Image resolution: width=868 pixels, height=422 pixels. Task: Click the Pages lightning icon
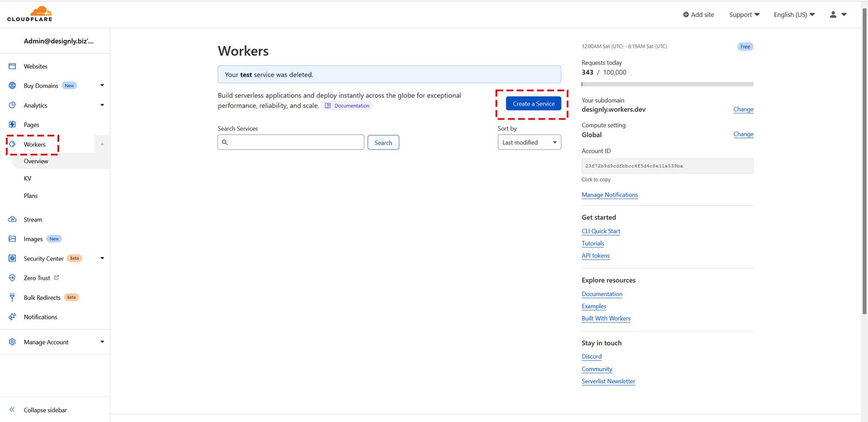[12, 125]
